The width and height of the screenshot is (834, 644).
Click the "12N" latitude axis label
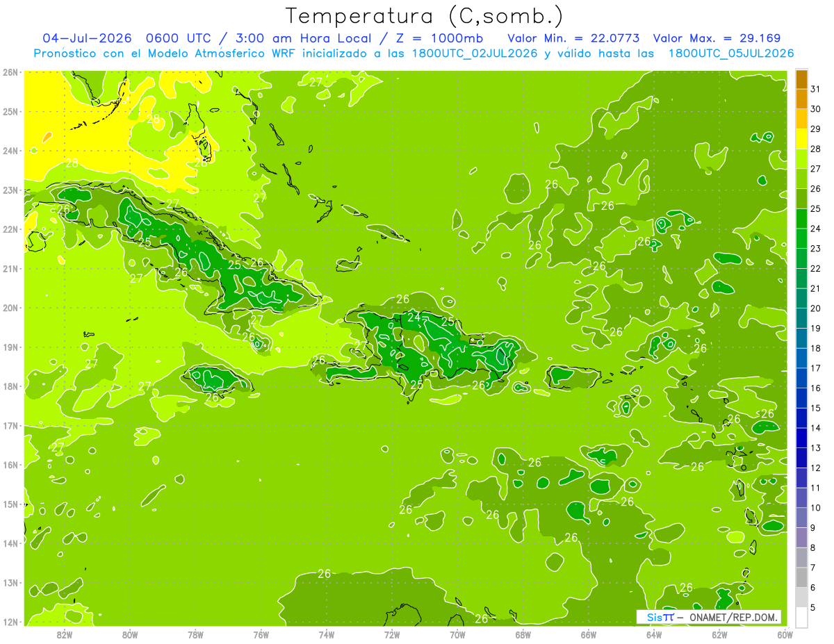10,622
